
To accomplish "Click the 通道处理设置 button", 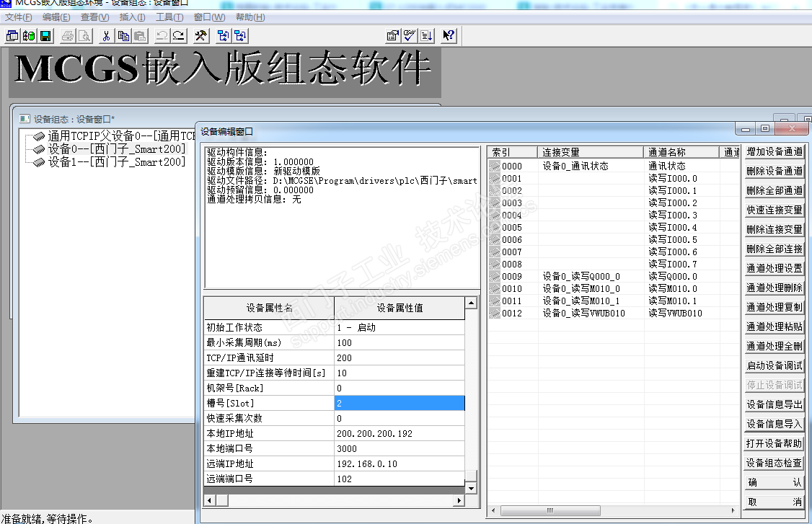I will coord(775,269).
